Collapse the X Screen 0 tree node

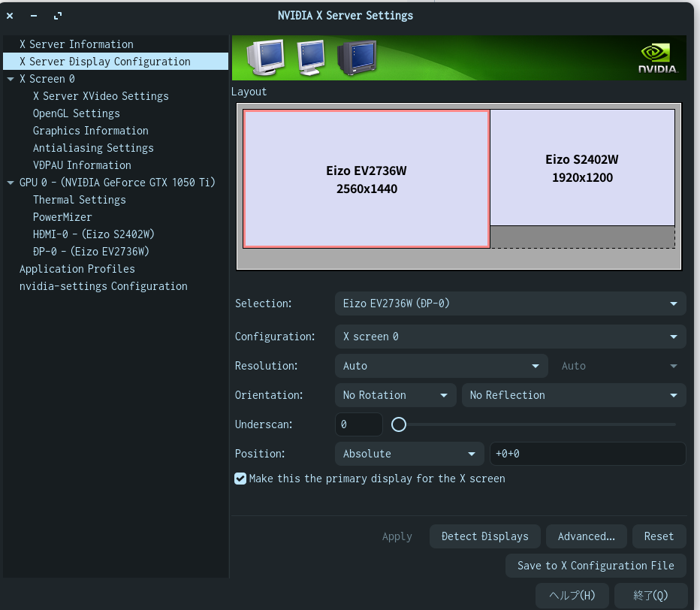tap(11, 79)
